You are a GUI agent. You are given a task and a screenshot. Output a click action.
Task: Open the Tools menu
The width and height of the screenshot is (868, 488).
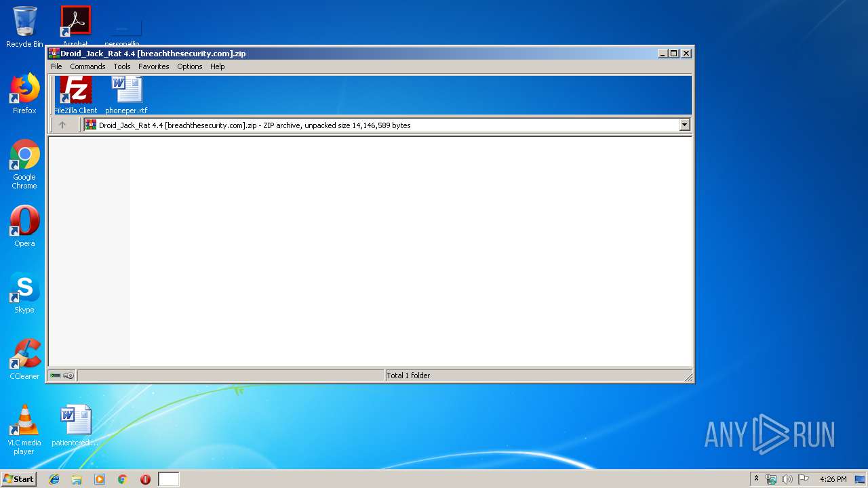(x=122, y=66)
